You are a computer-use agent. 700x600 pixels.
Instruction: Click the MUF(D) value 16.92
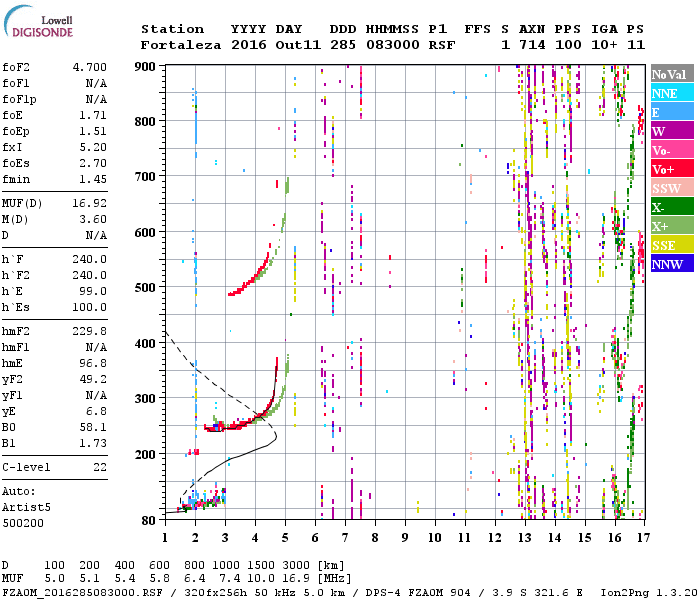click(x=90, y=203)
